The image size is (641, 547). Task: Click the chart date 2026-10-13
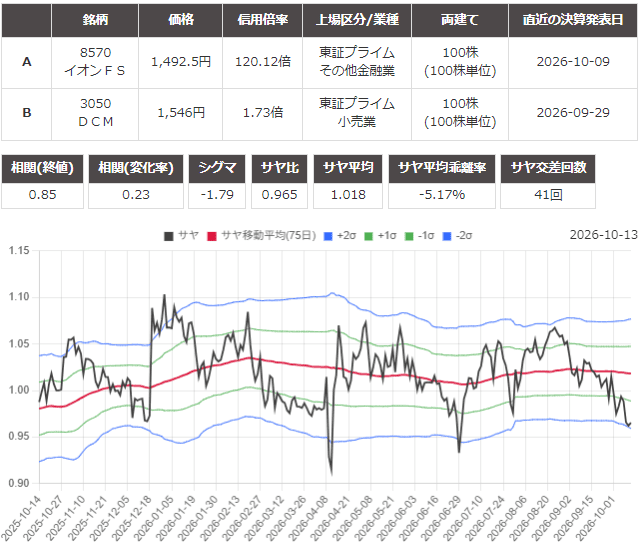(x=603, y=235)
